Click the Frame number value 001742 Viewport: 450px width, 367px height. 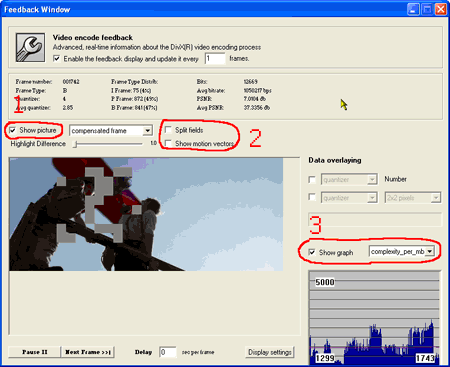71,82
